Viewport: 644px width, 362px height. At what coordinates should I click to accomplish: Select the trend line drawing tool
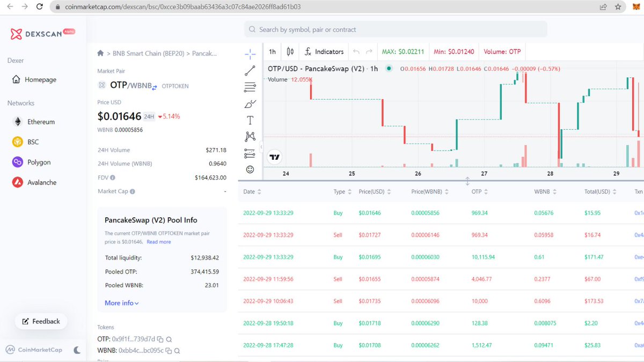[x=250, y=70]
